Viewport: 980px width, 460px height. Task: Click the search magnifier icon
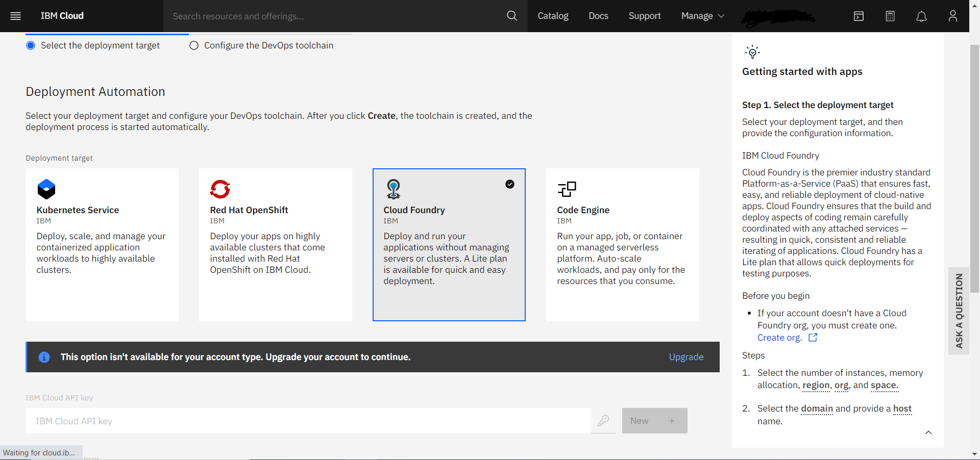point(512,16)
